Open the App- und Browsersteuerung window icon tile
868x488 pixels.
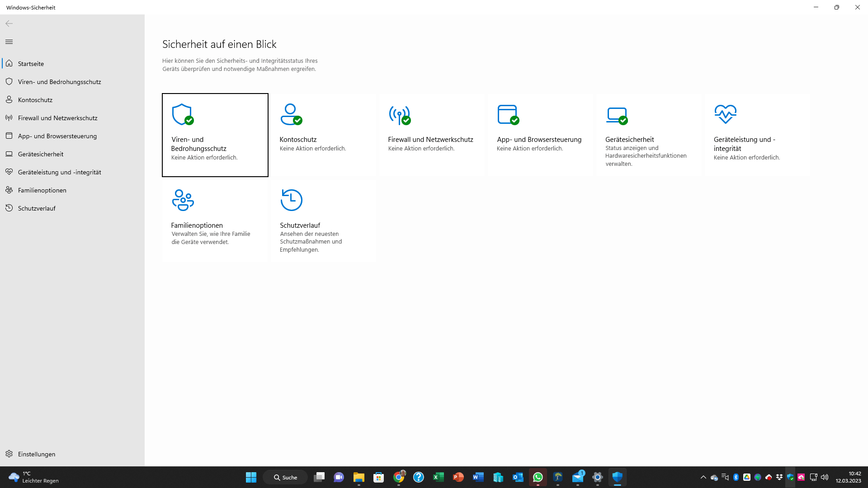tap(508, 114)
